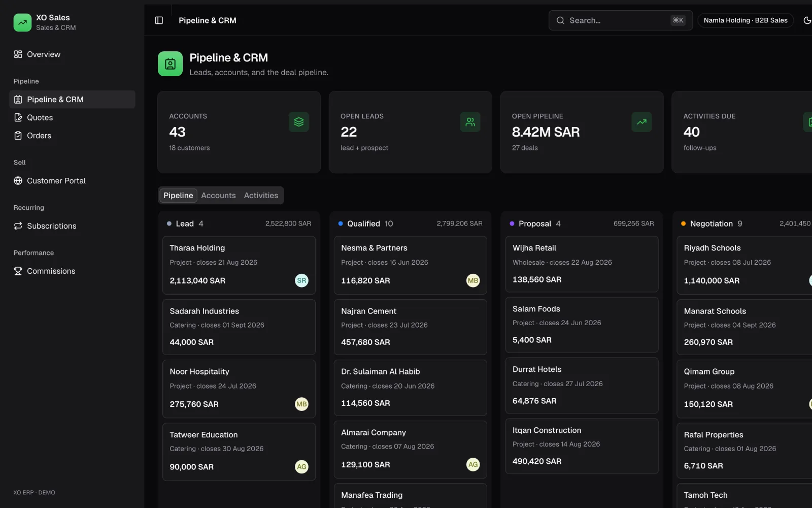Open Overview from the sidebar
This screenshot has width=812, height=508.
point(72,54)
